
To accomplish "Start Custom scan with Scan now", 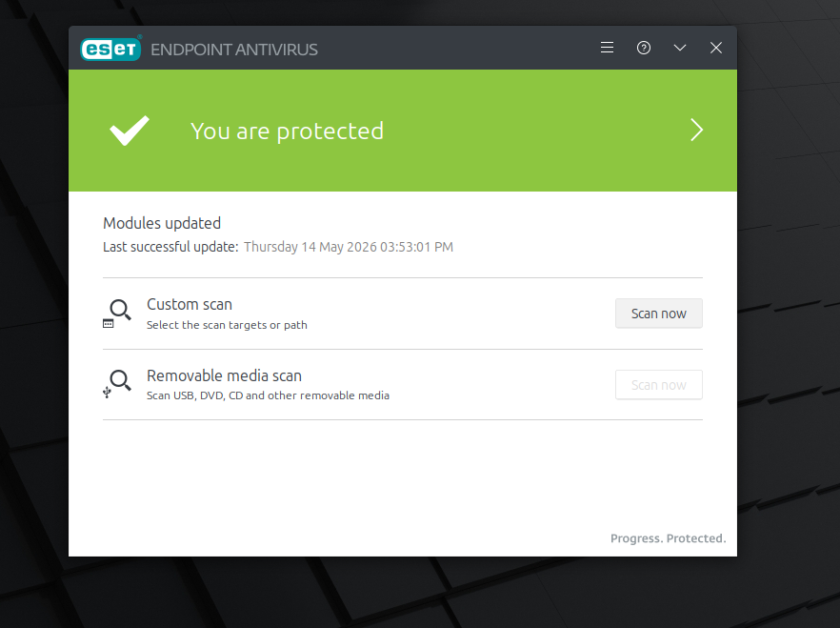I will click(x=658, y=314).
